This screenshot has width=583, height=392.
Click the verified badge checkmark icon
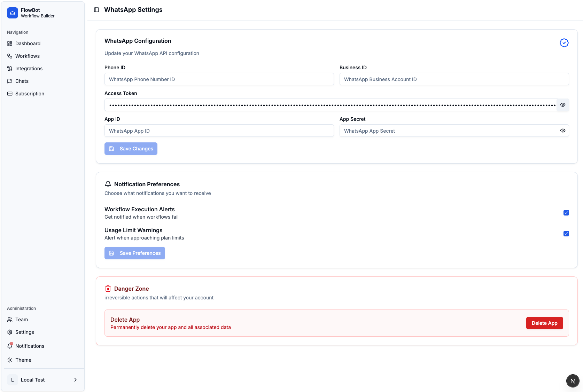point(564,43)
